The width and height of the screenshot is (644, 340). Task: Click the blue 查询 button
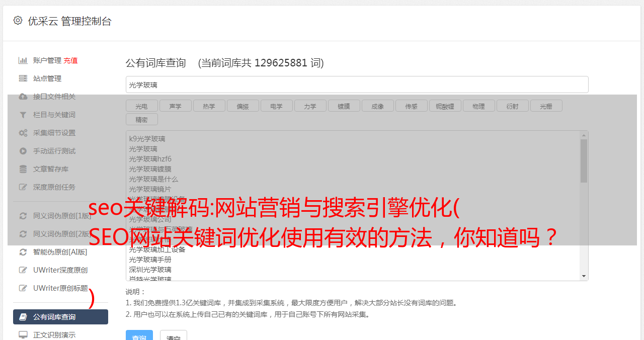tap(139, 336)
